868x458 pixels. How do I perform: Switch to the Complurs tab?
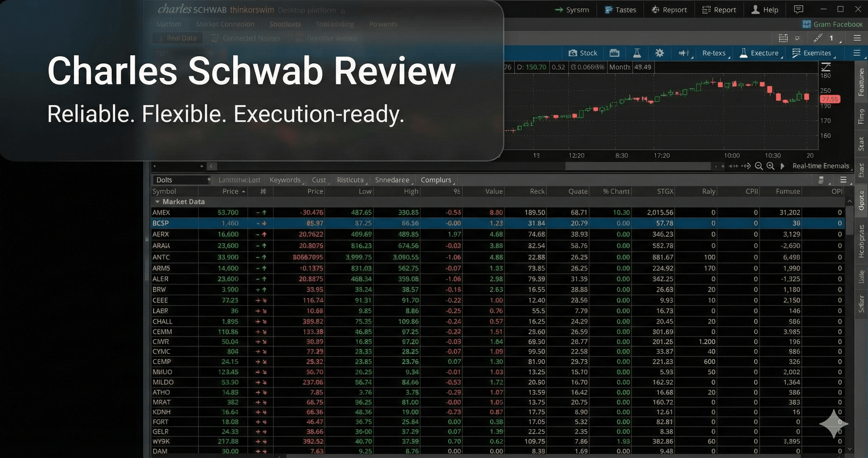point(436,180)
